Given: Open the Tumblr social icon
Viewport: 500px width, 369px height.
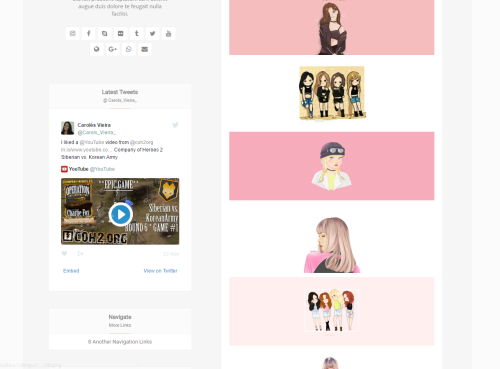Looking at the screenshot, I should pos(137,33).
